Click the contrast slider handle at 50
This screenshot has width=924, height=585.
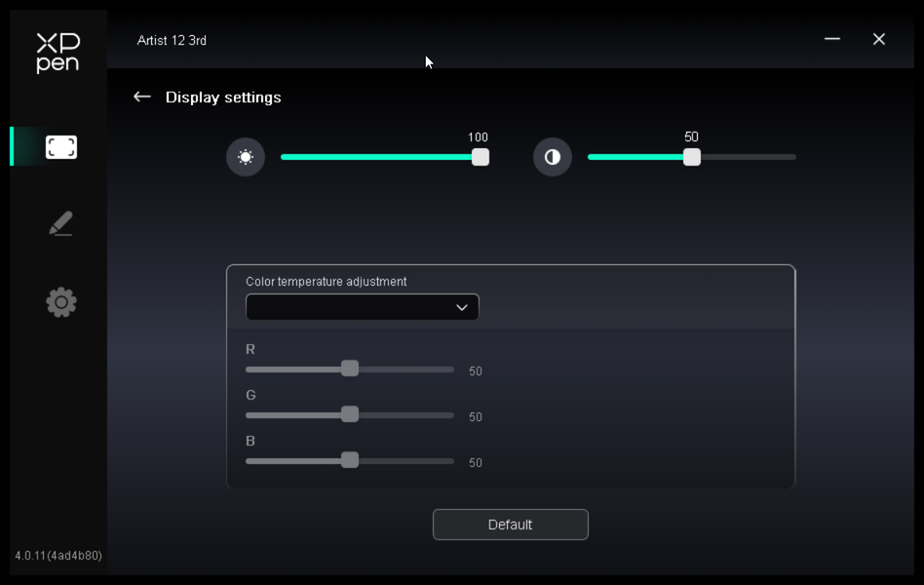pyautogui.click(x=692, y=157)
